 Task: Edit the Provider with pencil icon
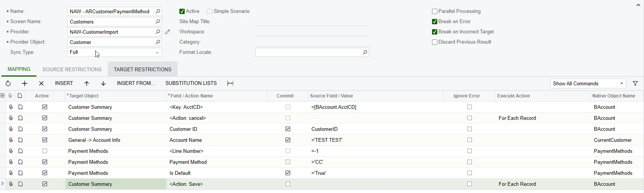168,32
